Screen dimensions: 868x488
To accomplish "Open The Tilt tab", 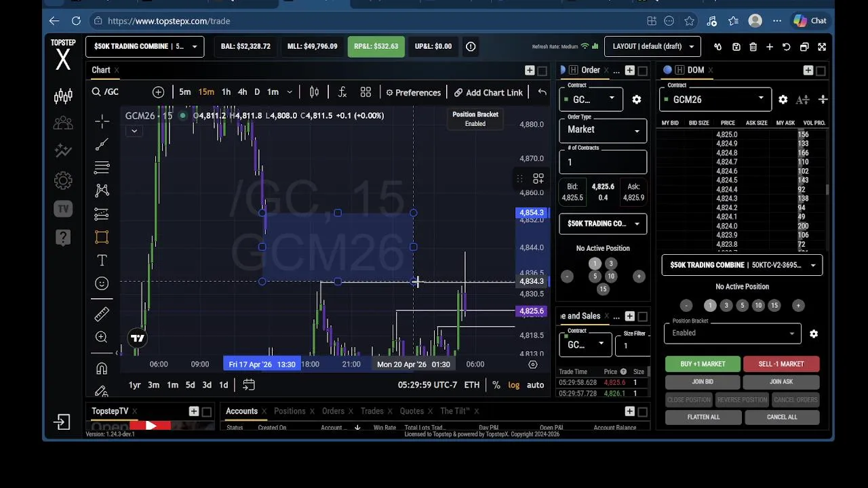I will click(455, 411).
